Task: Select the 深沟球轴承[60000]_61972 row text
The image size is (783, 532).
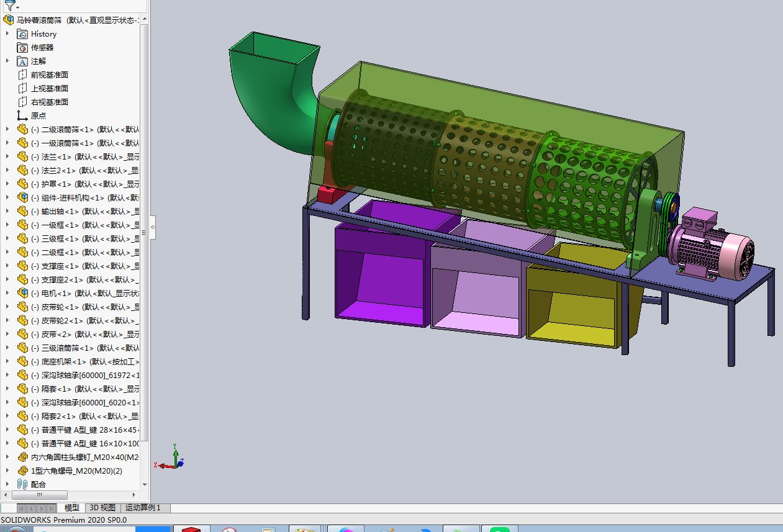Action: coord(86,375)
